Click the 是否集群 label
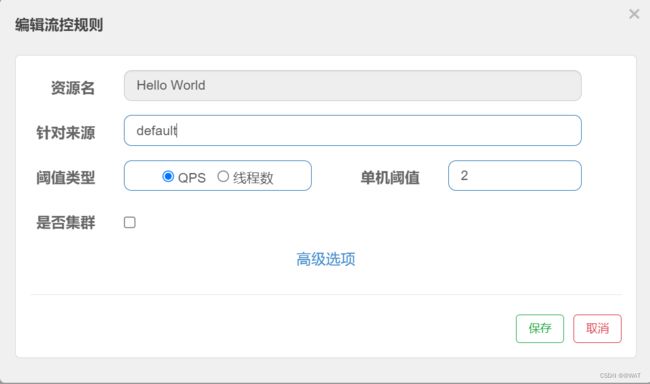 pyautogui.click(x=65, y=223)
